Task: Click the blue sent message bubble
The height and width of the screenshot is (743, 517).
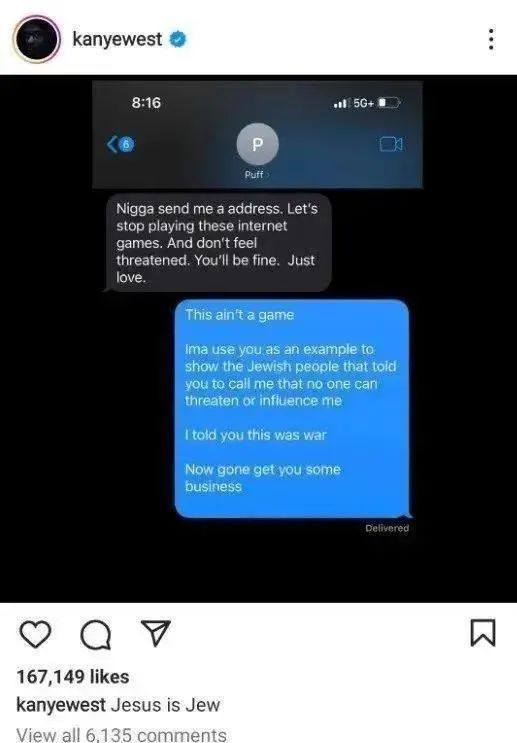Action: (292, 408)
